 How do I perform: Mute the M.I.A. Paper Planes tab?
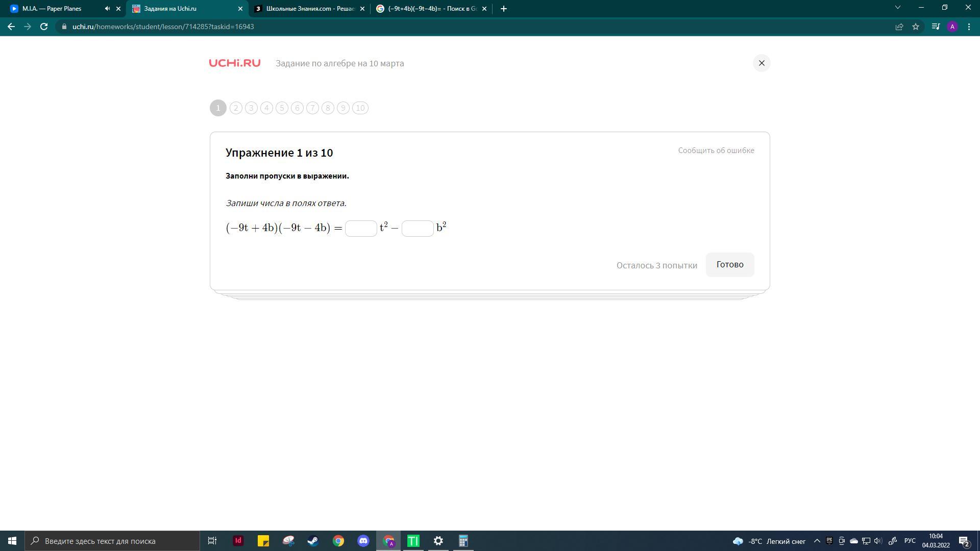pyautogui.click(x=107, y=9)
